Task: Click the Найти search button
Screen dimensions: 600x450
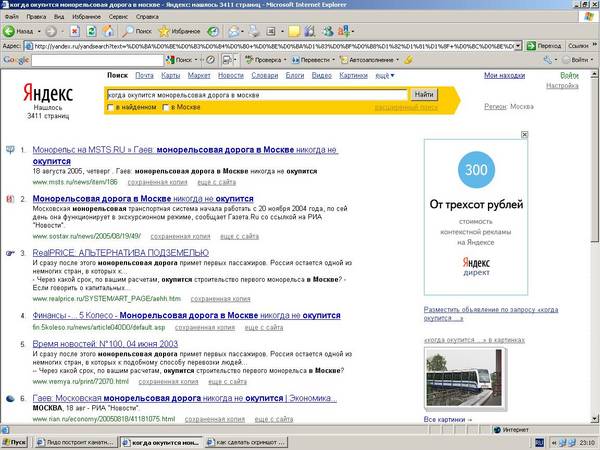Action: coord(424,94)
